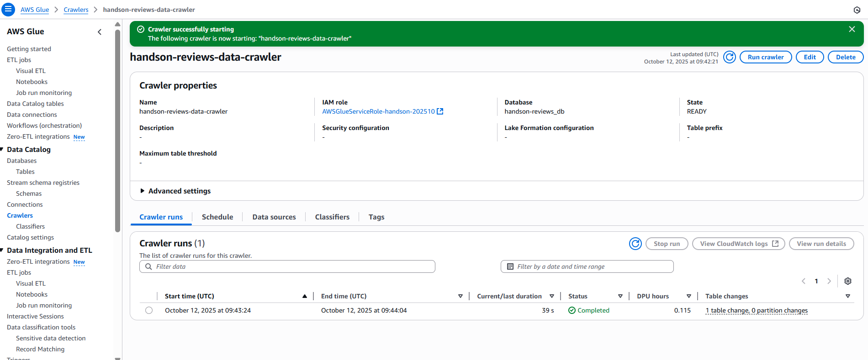This screenshot has width=868, height=360.
Task: Open the Data sources tab
Action: (274, 217)
